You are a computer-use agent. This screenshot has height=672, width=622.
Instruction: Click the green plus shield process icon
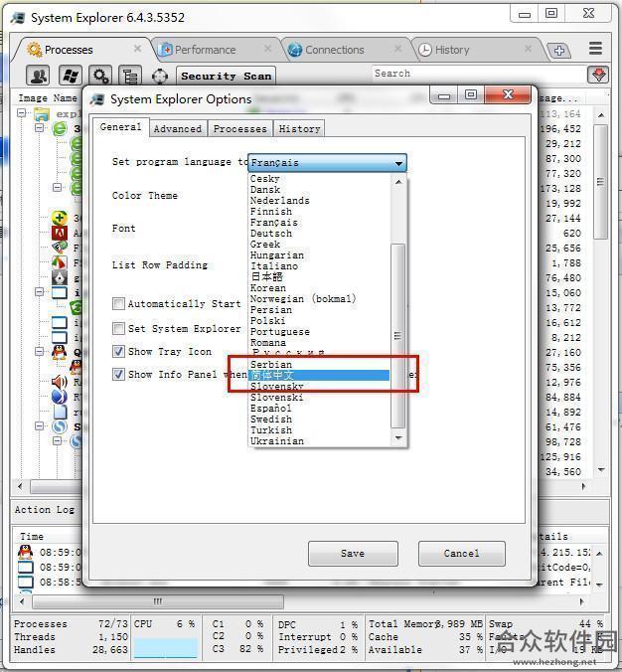(59, 218)
